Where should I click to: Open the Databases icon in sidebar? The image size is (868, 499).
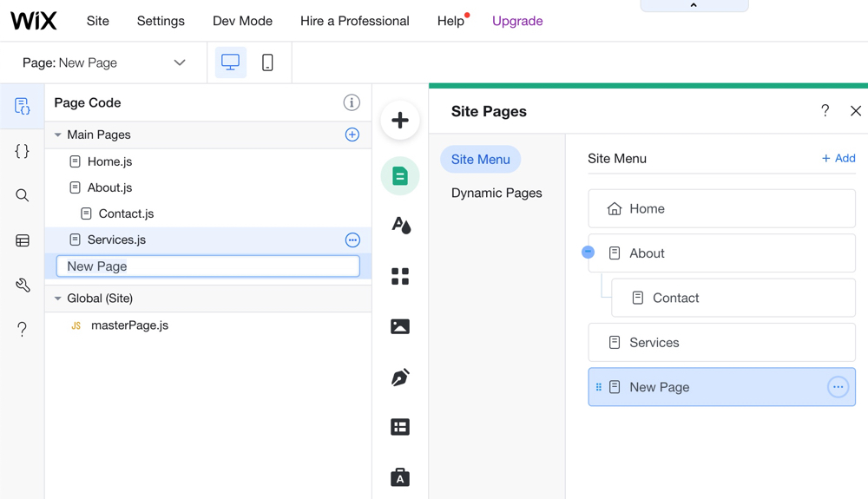point(23,240)
